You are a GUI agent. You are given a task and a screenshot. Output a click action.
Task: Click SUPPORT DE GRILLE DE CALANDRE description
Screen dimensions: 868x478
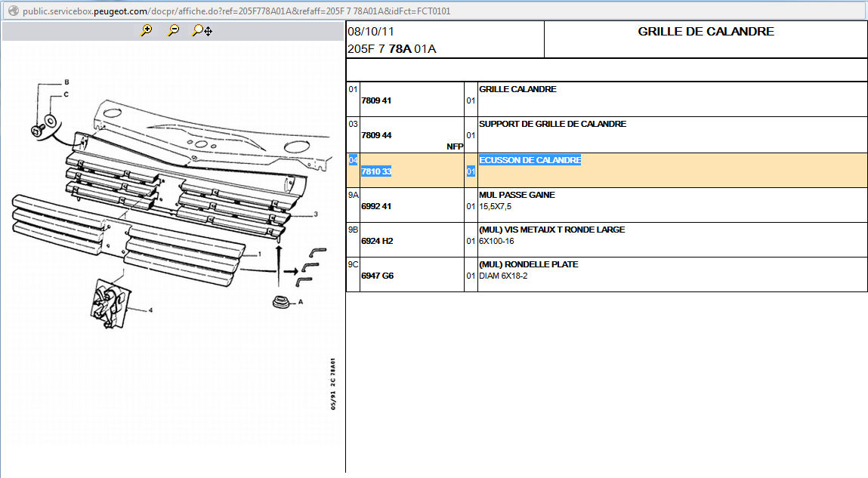(x=552, y=124)
